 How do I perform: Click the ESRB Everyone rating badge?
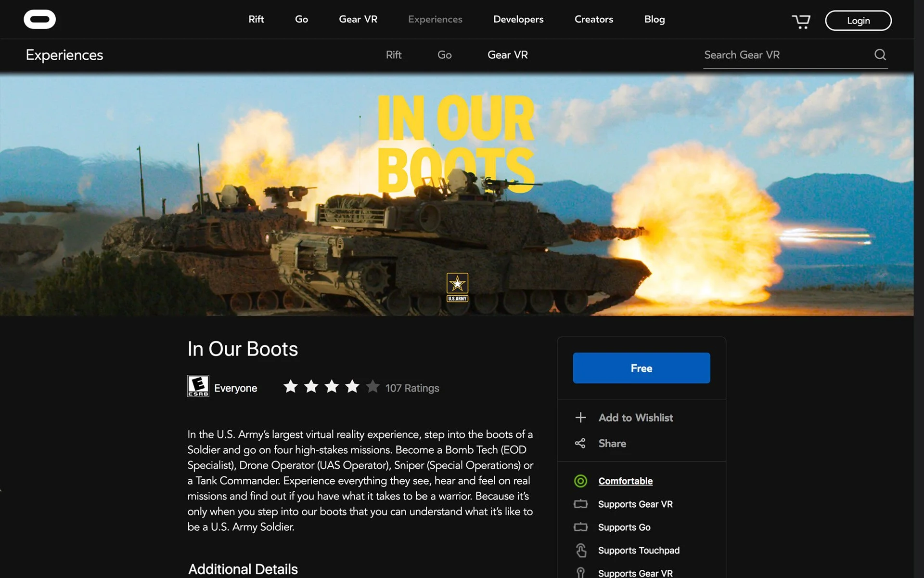(198, 386)
